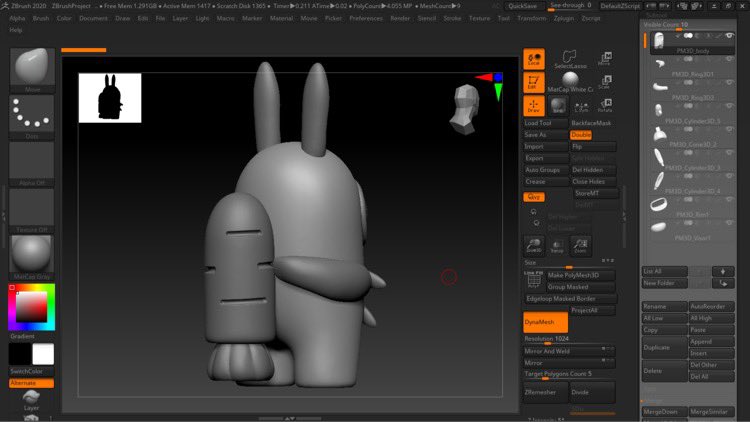
Task: Open the Preferences menu
Action: tap(366, 18)
